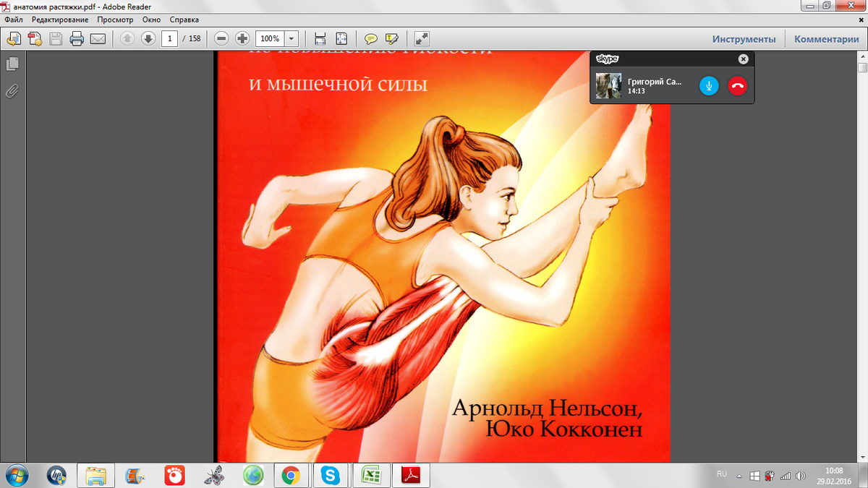Show hidden tray icons arrow
868x488 pixels.
739,476
